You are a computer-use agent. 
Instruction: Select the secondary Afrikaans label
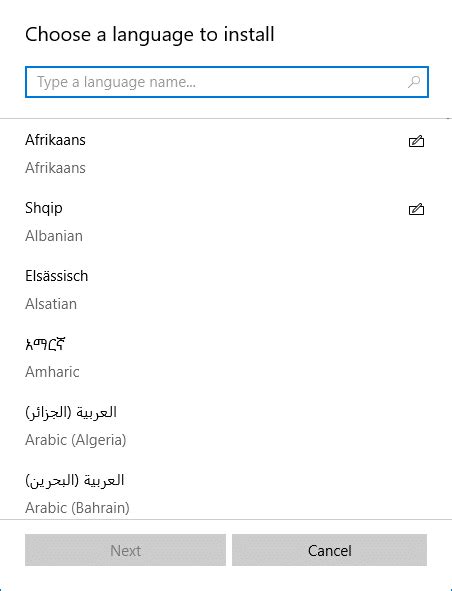(x=55, y=168)
